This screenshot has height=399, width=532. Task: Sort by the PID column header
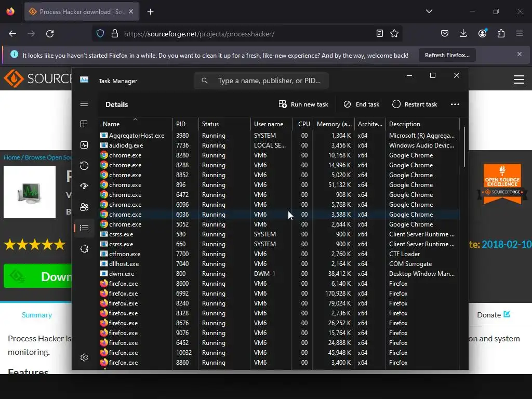click(x=185, y=124)
